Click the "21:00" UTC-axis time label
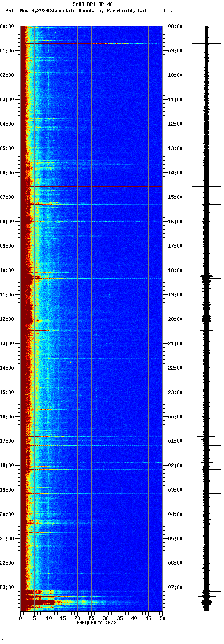This screenshot has height=644, width=224. coord(175,344)
